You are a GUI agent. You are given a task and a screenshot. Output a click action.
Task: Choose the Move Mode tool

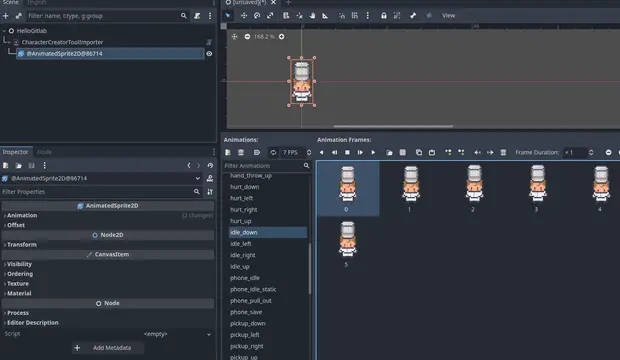coord(244,15)
